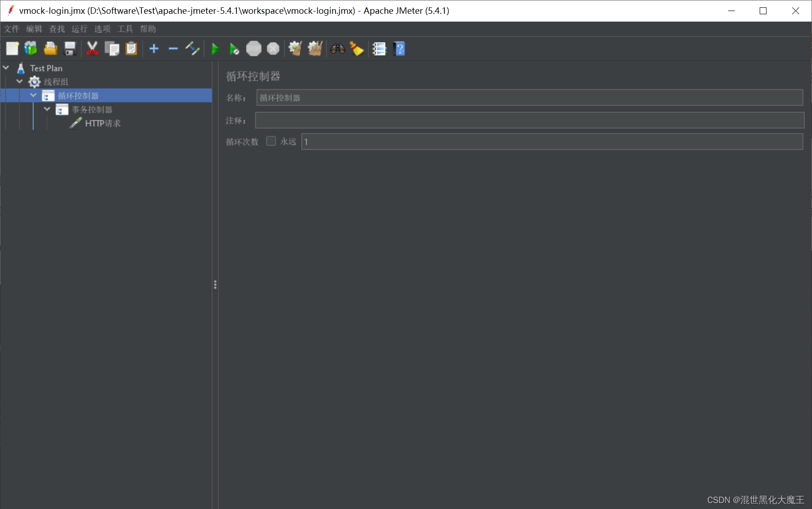The width and height of the screenshot is (812, 509).
Task: Click the 注释 comment input field
Action: pos(530,120)
